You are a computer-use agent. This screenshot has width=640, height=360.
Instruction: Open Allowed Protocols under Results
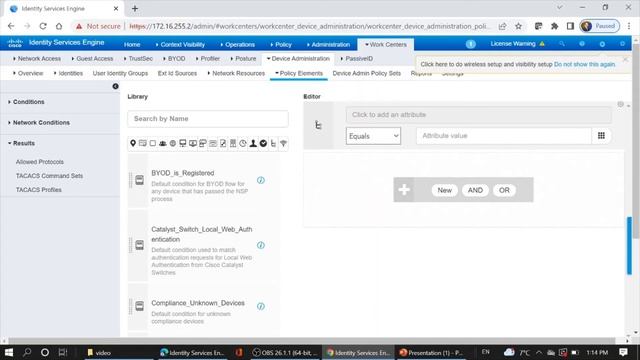tap(40, 162)
